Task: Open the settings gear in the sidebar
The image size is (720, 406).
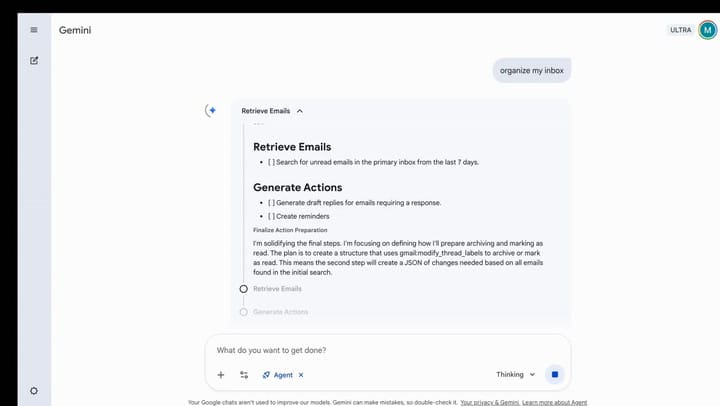Action: coord(34,390)
